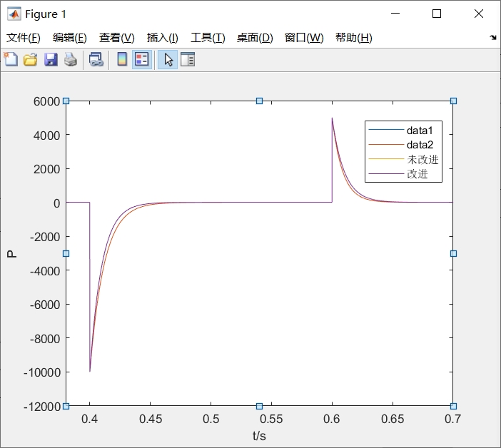Click the Link Plot toolbar icon
The image size is (501, 448).
tap(96, 60)
